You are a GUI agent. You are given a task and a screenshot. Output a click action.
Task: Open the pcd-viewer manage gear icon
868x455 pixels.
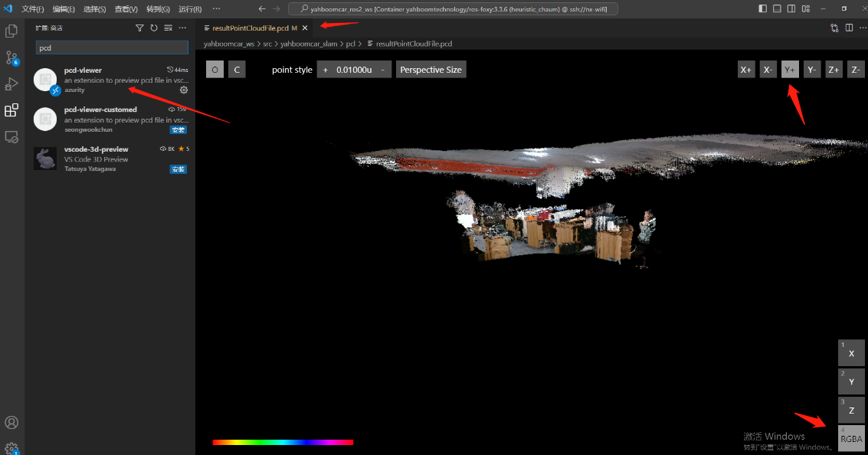[184, 90]
